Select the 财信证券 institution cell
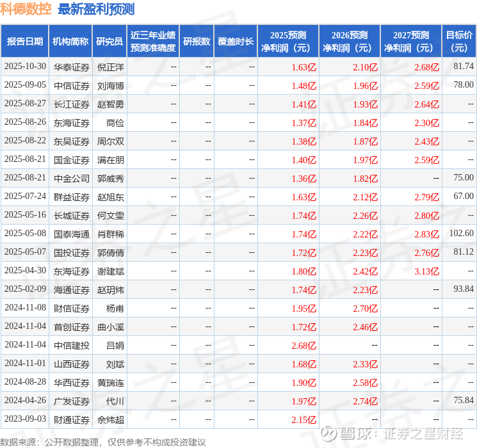The image size is (477, 448). (72, 308)
